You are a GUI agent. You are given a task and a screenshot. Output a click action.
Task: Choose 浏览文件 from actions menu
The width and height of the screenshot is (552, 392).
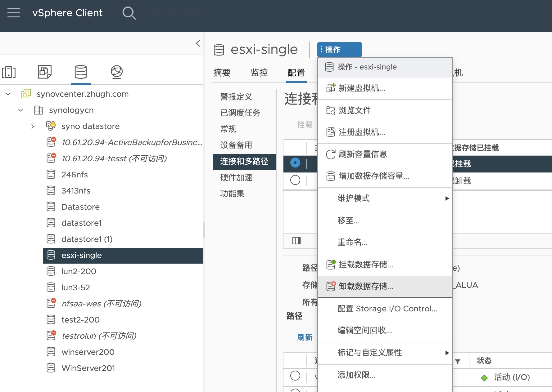coord(385,110)
